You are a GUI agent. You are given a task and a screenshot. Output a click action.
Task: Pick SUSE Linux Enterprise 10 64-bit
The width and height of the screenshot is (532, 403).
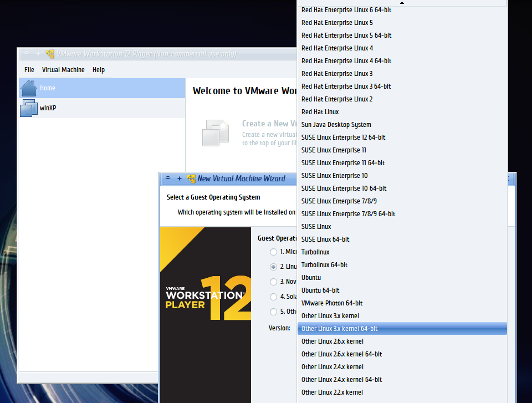point(402,188)
